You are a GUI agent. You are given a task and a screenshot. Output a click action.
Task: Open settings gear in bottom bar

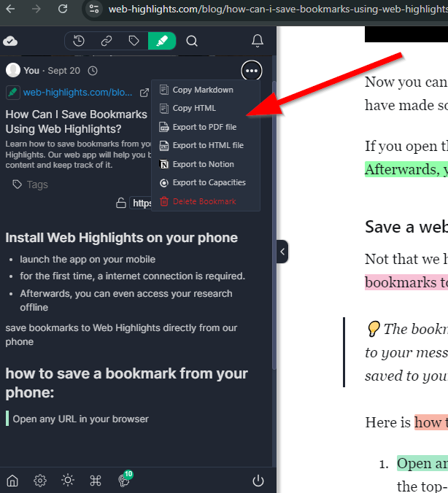[40, 481]
